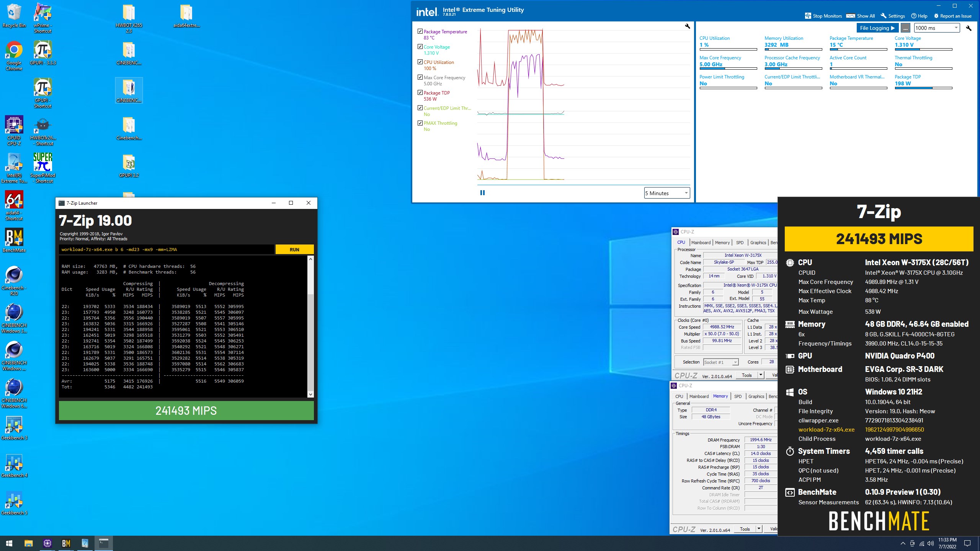Open the Socket #1 selection dropdown
980x551 pixels.
pos(721,362)
